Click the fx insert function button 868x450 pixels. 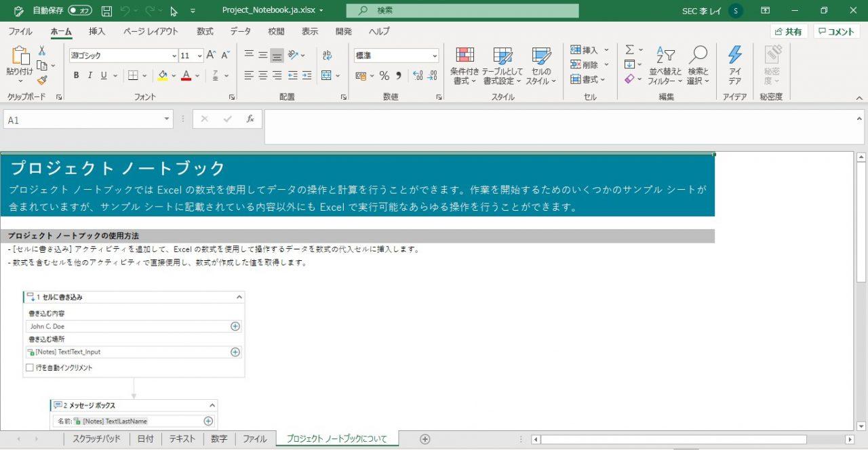(250, 119)
